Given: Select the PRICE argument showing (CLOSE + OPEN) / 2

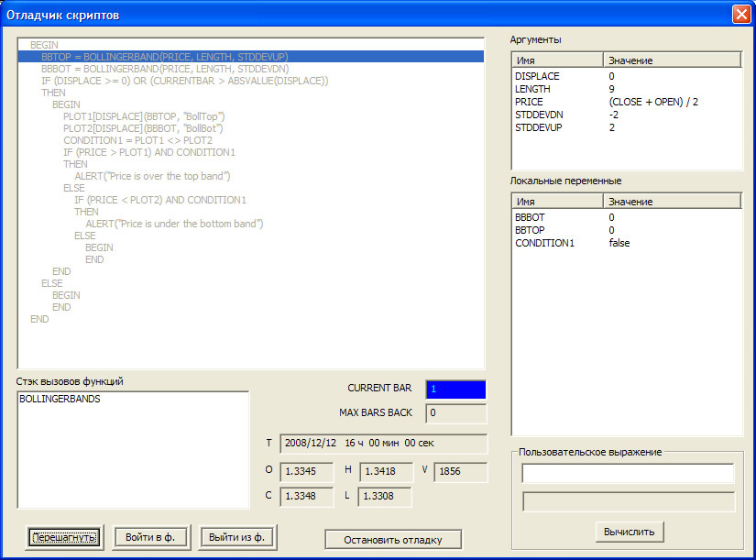Looking at the screenshot, I should (586, 102).
